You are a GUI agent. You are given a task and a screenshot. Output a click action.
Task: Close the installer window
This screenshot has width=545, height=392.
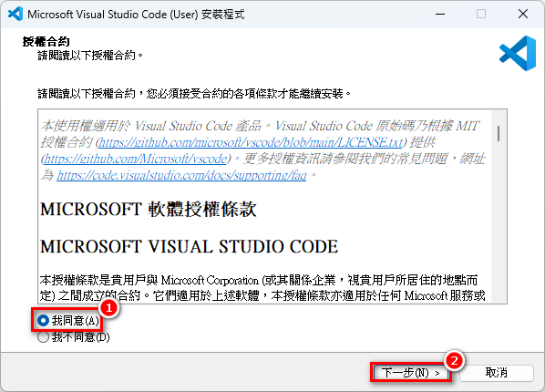(x=523, y=14)
